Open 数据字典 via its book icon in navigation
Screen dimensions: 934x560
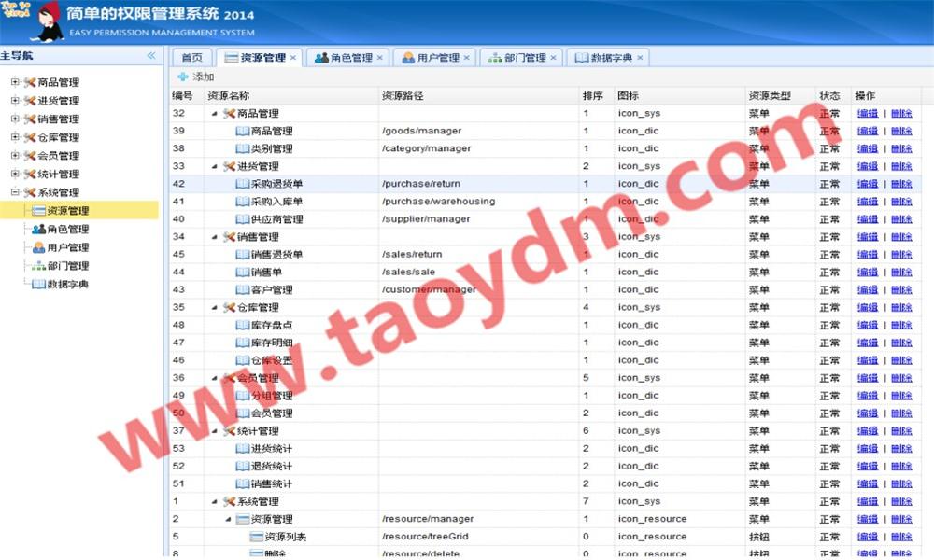coord(38,285)
